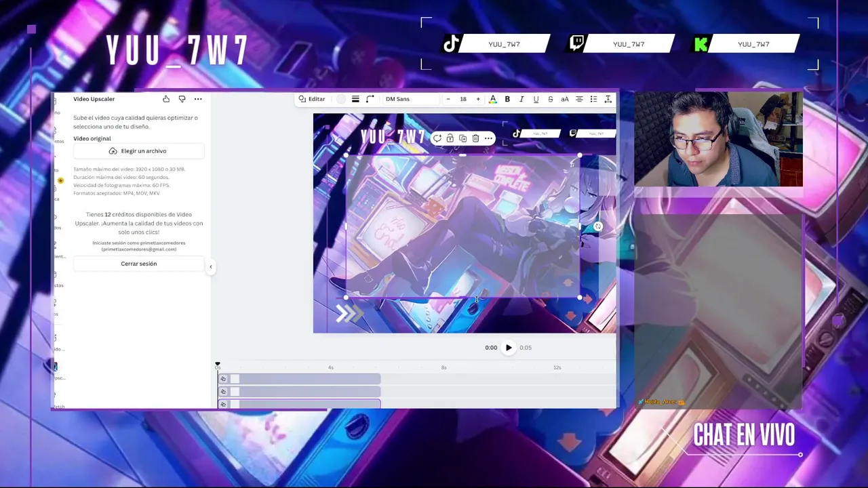This screenshot has width=868, height=488.
Task: Click the thumbs-up icon in Video Upscaler panel
Action: pyautogui.click(x=166, y=99)
